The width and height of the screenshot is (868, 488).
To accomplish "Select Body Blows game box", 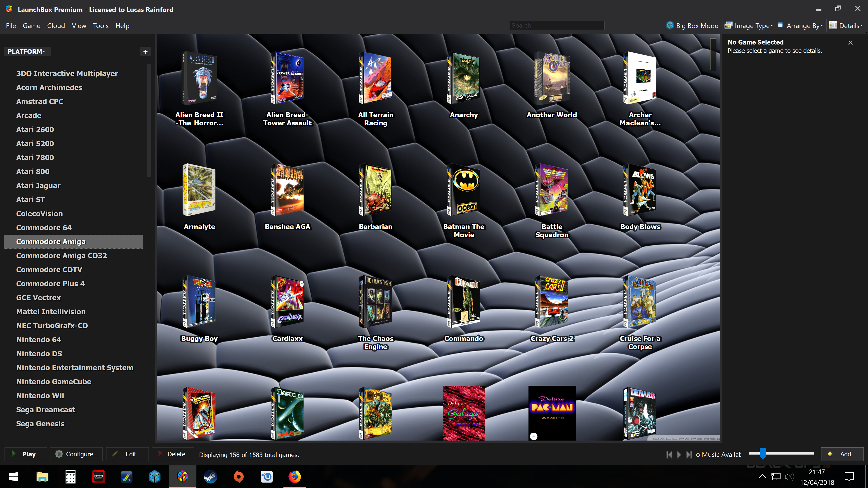I will [640, 190].
